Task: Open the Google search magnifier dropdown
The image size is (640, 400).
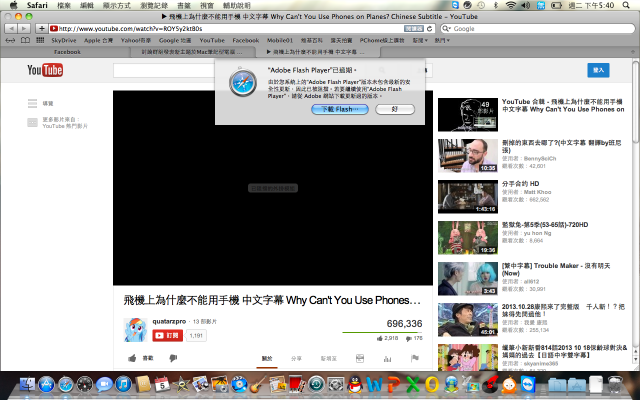Action: pyautogui.click(x=446, y=29)
